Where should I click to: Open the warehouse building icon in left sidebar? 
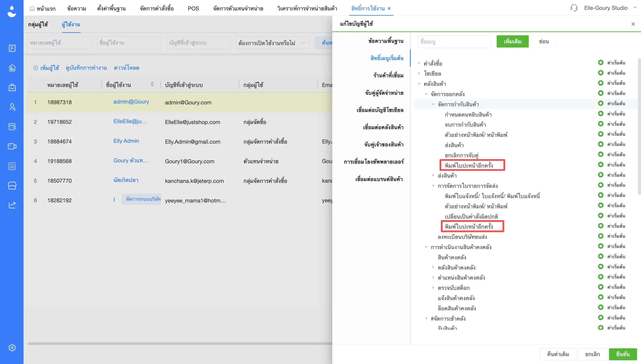[x=12, y=68]
